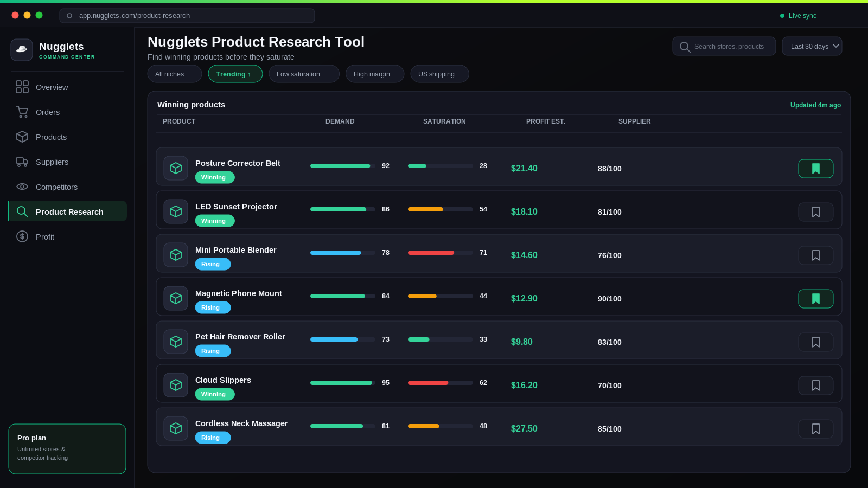Click the search magnifier icon in search box

pos(685,47)
